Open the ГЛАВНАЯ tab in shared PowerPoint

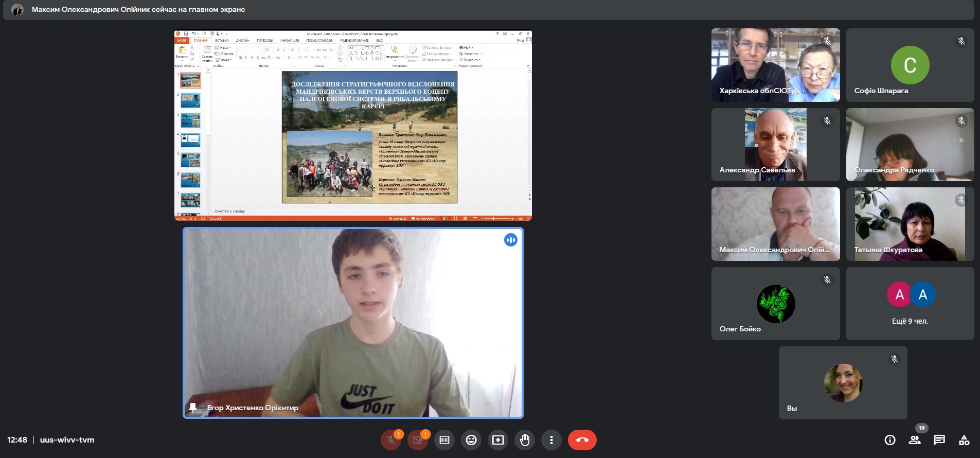click(201, 40)
